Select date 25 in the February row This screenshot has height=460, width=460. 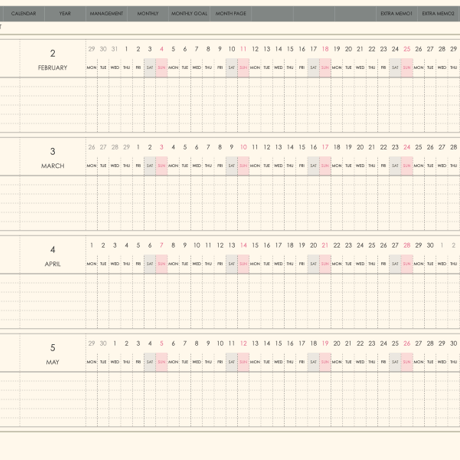(x=407, y=49)
